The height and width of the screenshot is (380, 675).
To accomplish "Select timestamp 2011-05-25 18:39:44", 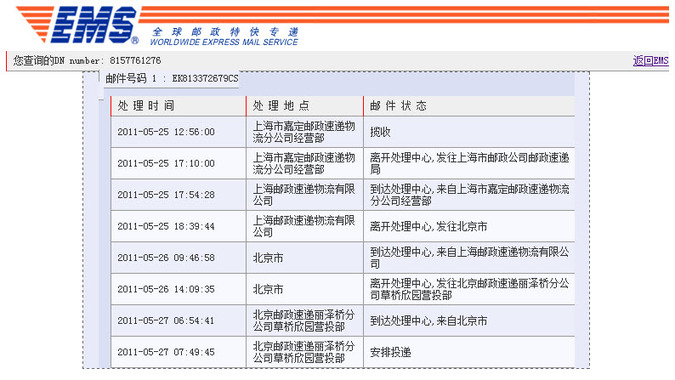I will point(166,226).
